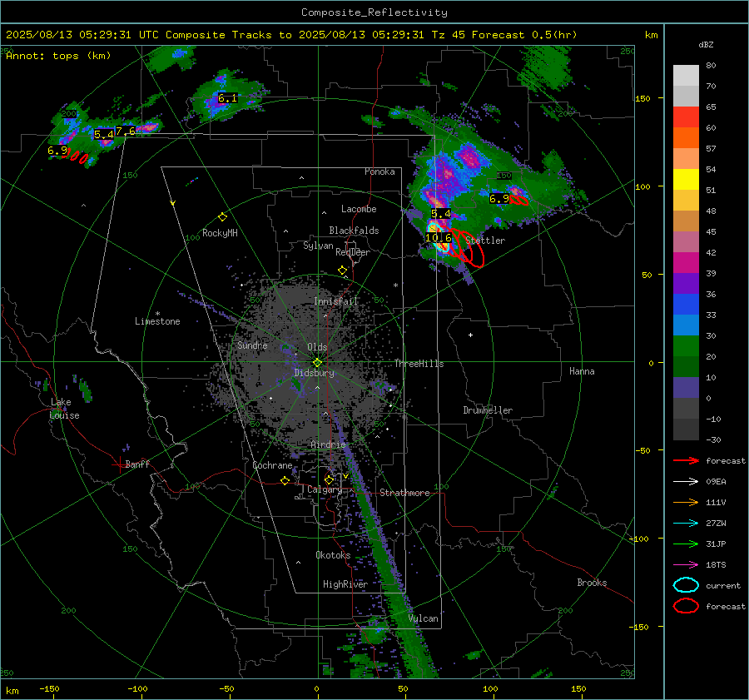The height and width of the screenshot is (700, 749).
Task: Click the 5.4 label above the 10.6 storm
Action: point(441,214)
